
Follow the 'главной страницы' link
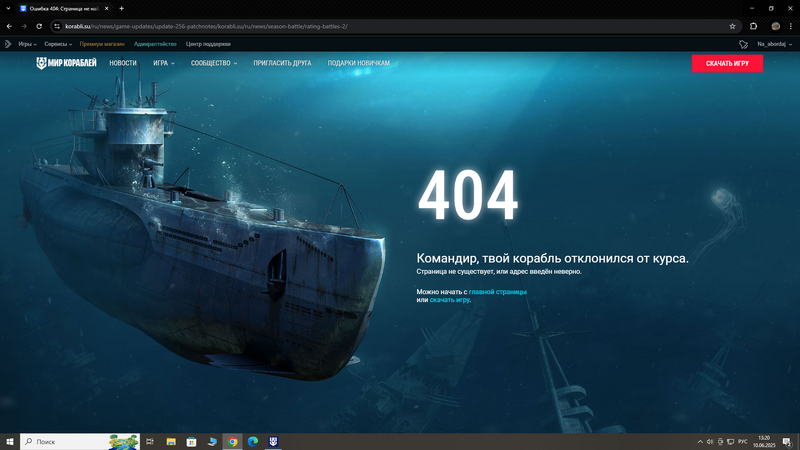[497, 292]
